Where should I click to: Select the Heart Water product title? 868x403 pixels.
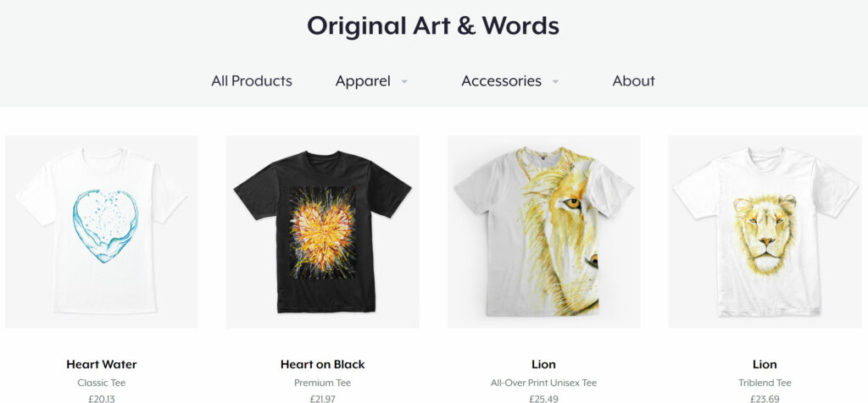[x=102, y=364]
